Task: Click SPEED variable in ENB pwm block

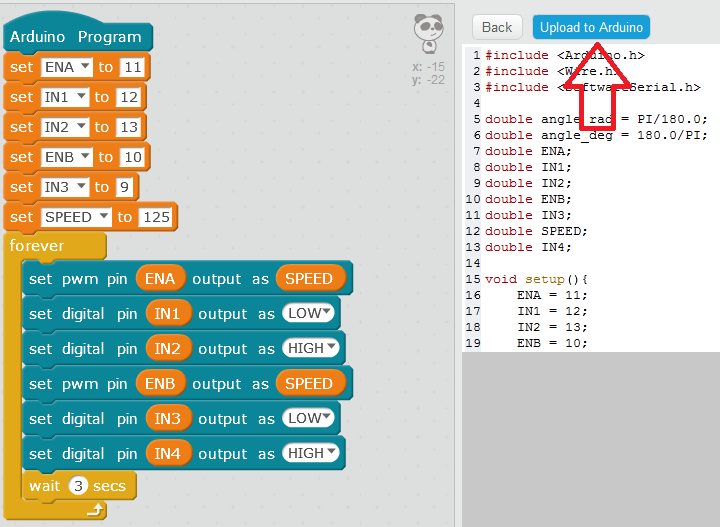Action: click(x=311, y=384)
